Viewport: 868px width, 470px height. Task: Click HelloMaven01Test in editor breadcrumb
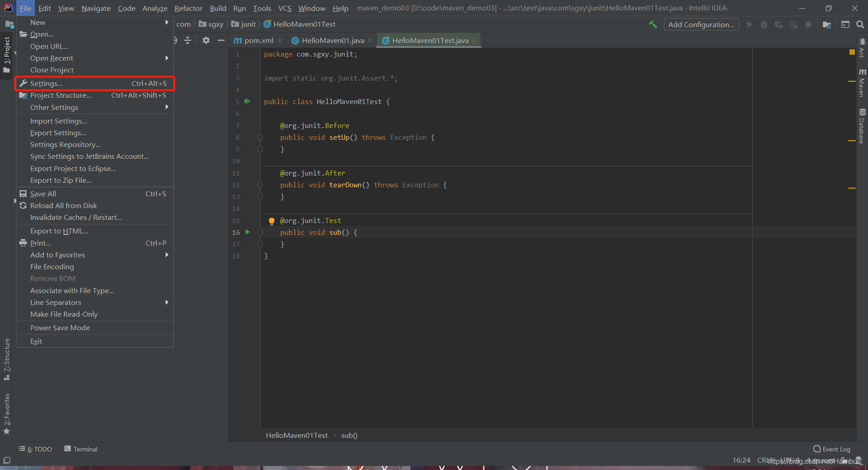(x=297, y=435)
